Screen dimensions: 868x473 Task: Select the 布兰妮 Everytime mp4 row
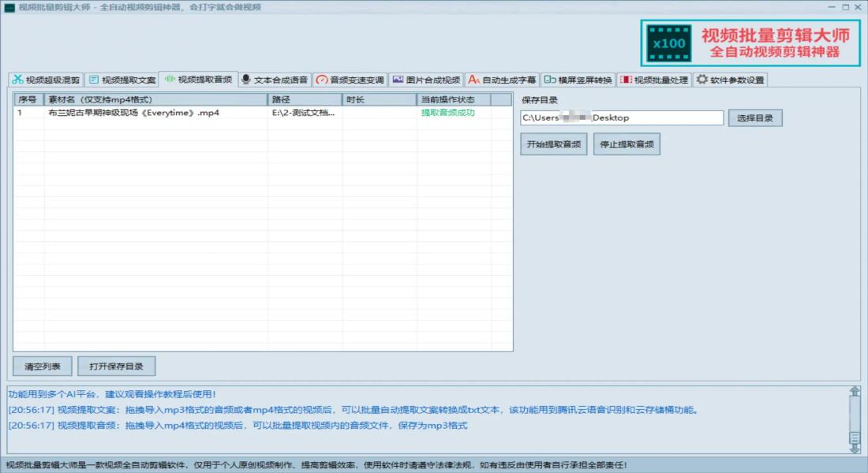click(134, 113)
